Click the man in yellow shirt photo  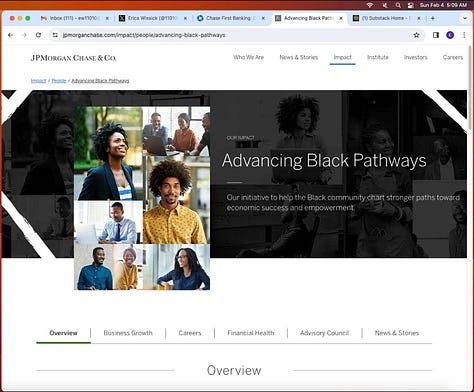coord(176,200)
